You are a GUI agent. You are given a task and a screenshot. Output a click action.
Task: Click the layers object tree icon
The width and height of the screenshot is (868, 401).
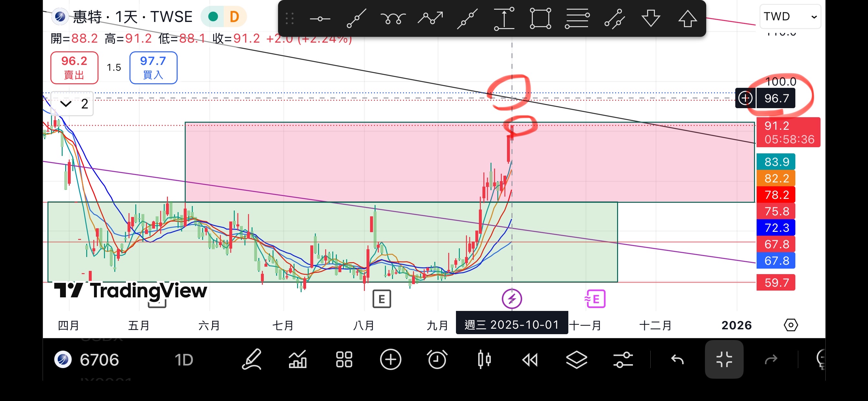576,359
